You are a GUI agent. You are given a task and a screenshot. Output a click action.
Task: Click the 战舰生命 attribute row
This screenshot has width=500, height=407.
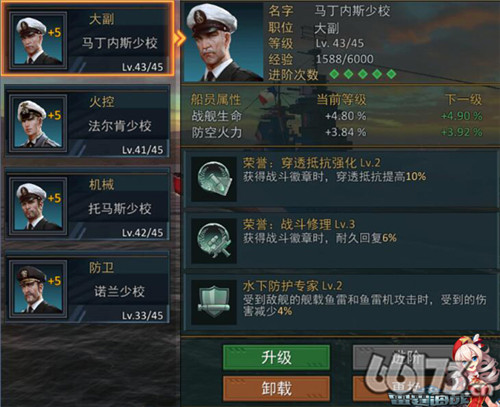click(x=337, y=116)
